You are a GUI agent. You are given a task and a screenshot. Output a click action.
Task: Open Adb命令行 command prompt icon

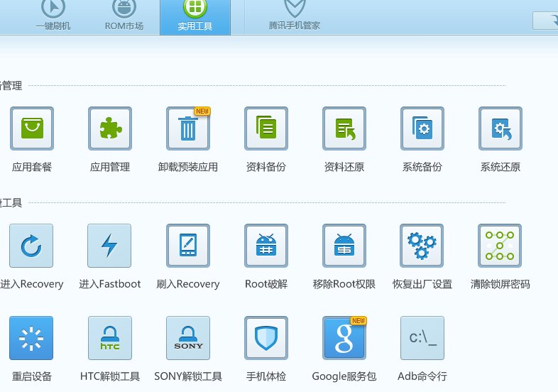(422, 339)
